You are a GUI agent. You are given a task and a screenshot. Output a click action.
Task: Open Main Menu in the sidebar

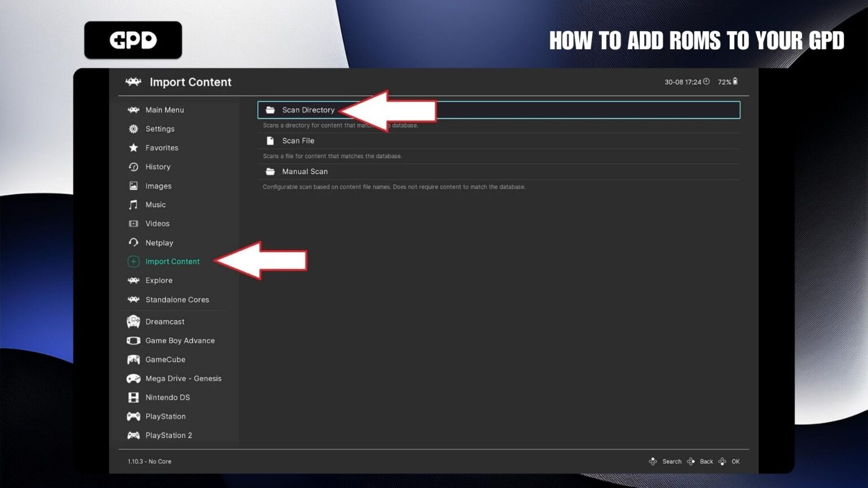point(164,110)
